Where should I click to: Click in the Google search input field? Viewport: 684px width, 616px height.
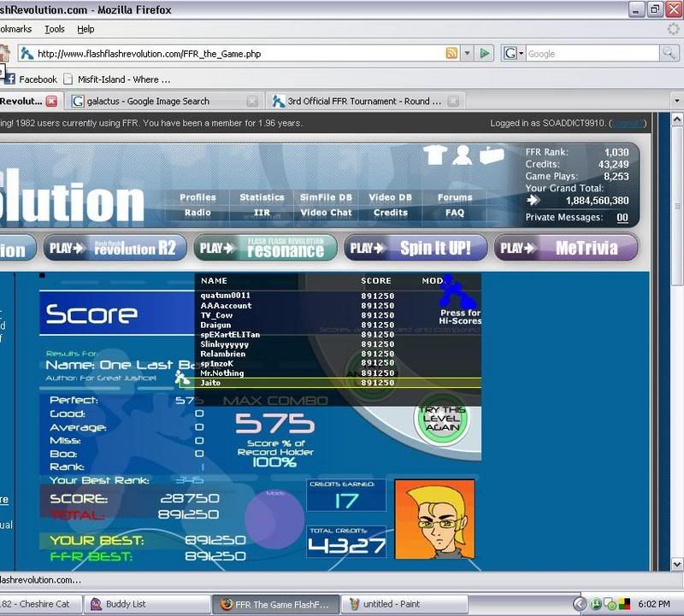(x=592, y=53)
